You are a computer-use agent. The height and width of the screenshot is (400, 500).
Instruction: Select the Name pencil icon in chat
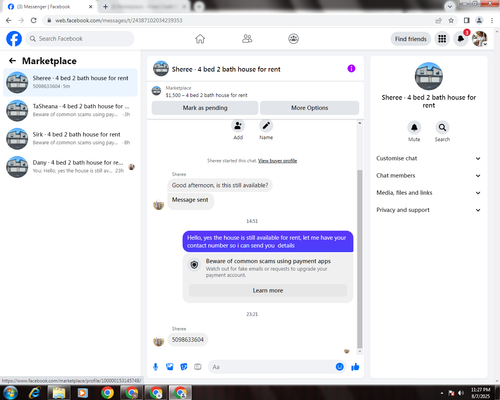pos(266,126)
